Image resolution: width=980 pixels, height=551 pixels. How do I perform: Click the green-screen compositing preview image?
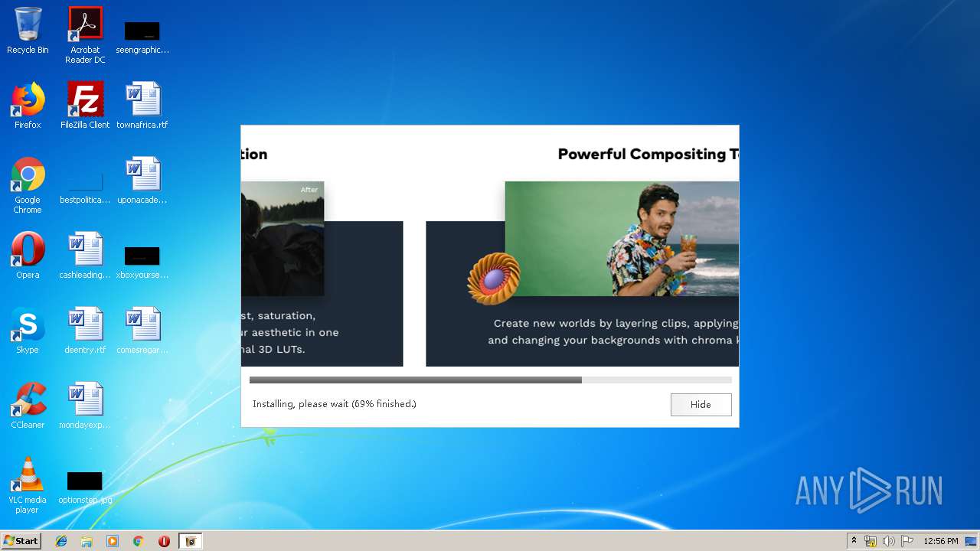coord(622,239)
